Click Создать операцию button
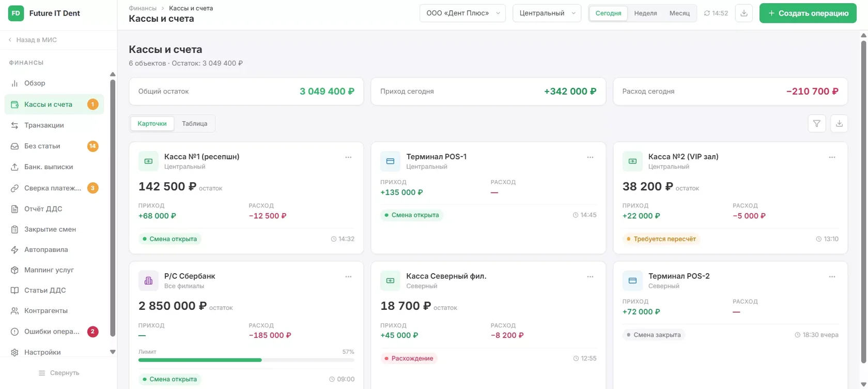 (x=808, y=13)
